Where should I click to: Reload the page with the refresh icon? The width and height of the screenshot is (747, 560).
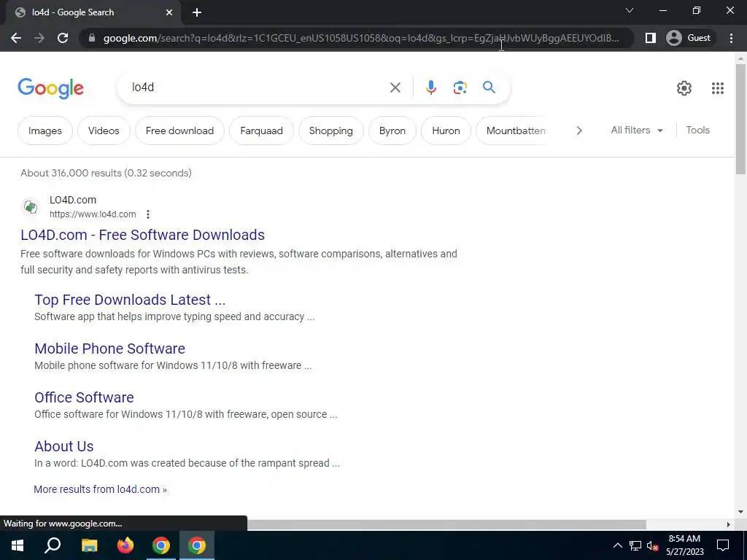click(x=63, y=38)
